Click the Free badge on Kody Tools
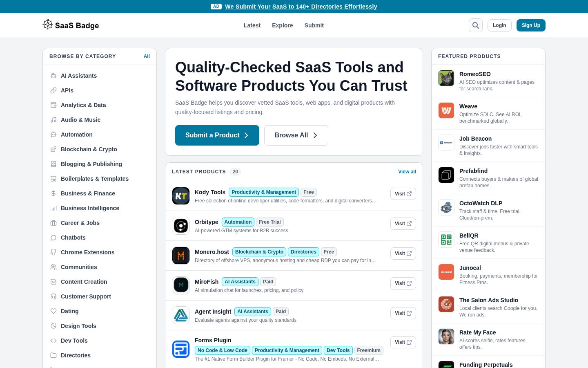Screen dimensions: 588x368 coord(309,192)
